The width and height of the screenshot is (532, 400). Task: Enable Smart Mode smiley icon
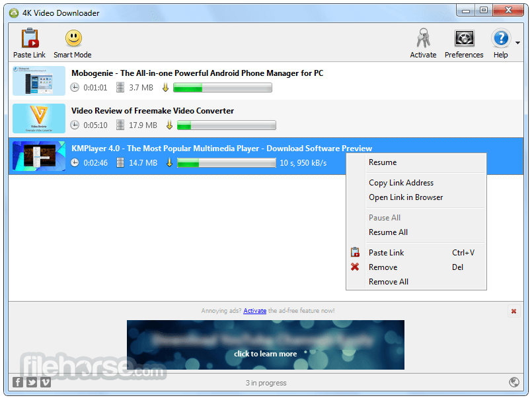tap(73, 38)
